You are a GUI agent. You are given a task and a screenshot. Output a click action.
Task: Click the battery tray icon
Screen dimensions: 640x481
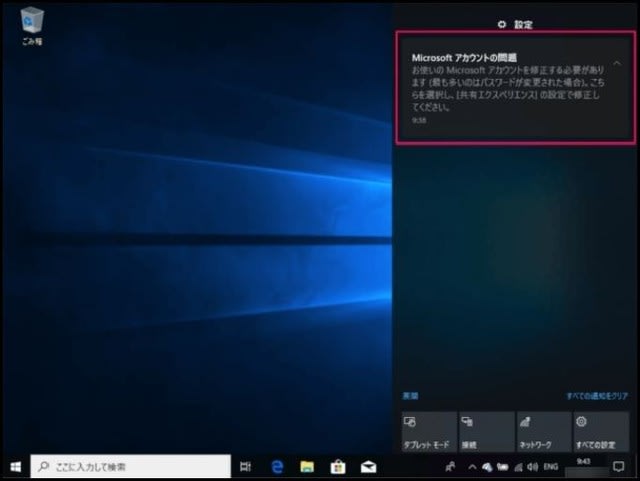coord(502,467)
